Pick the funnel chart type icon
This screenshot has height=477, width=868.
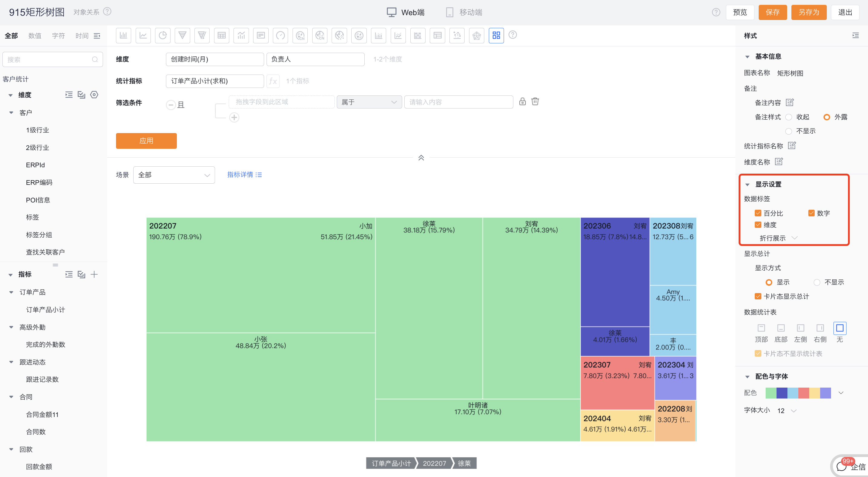pos(182,35)
